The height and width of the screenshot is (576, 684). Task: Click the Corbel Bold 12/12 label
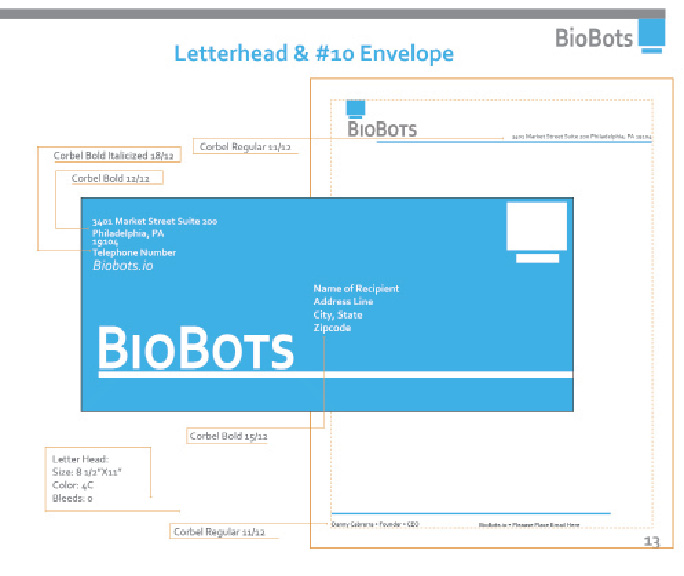pyautogui.click(x=110, y=178)
